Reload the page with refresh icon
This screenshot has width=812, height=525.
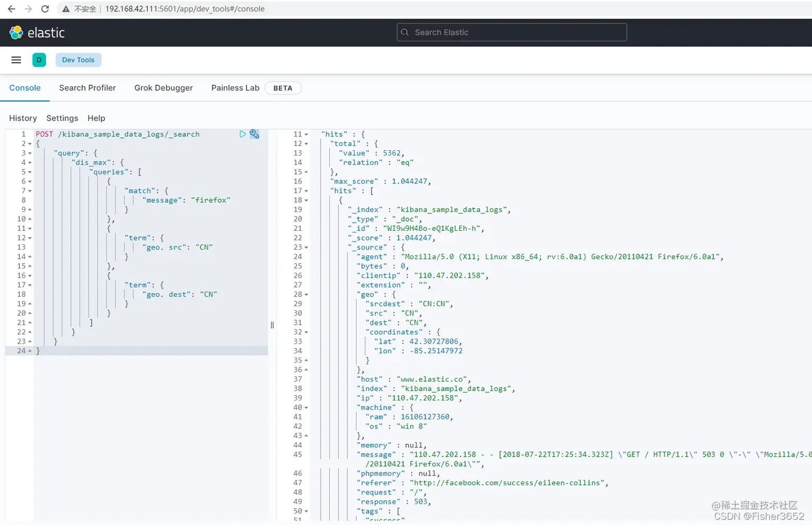45,9
